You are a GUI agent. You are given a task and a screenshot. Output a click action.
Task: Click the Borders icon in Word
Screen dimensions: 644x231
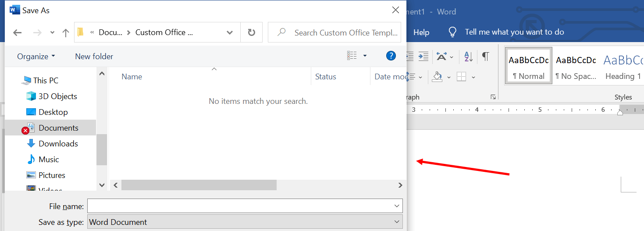pyautogui.click(x=461, y=77)
